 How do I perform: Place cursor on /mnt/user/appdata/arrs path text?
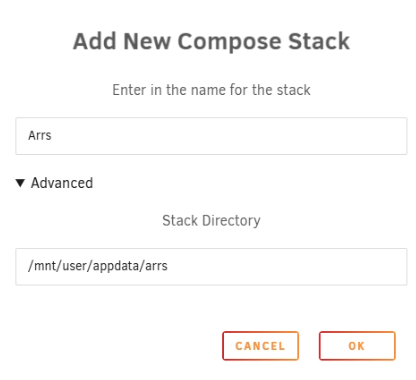98,266
